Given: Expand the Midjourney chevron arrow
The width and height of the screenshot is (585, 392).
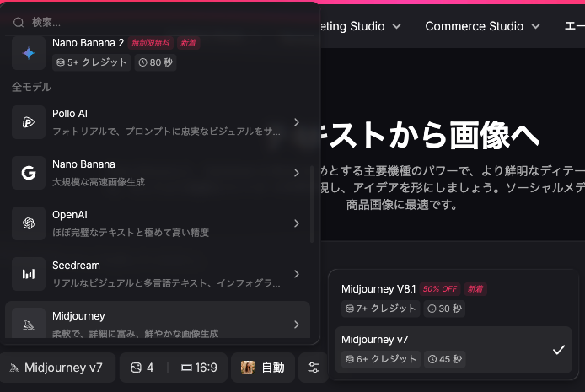Looking at the screenshot, I should click(297, 325).
